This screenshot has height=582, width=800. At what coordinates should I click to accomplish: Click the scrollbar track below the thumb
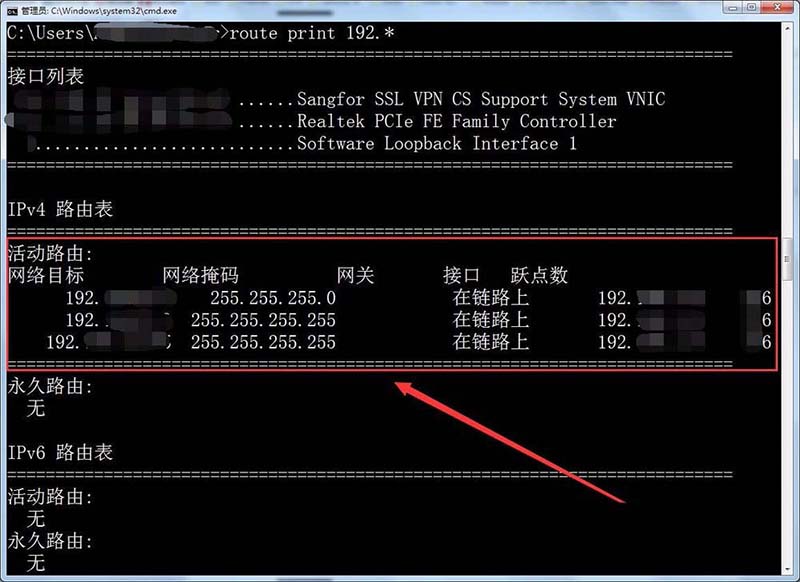(788, 421)
